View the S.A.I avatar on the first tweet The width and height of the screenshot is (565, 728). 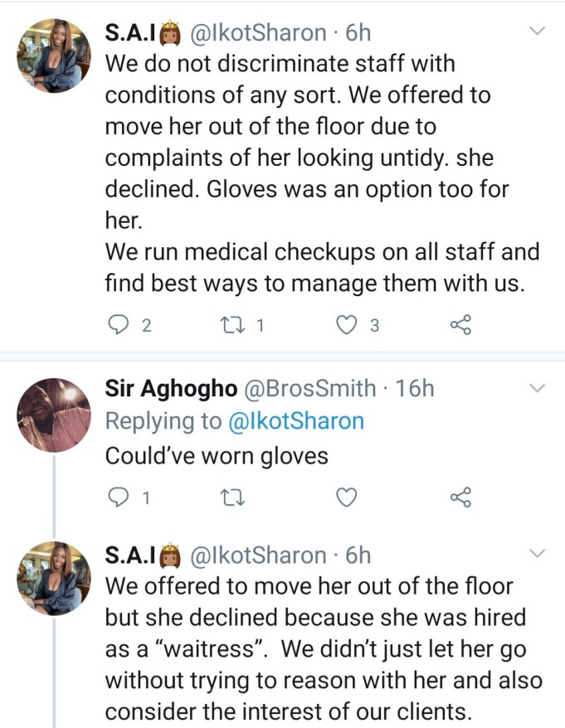click(x=54, y=56)
